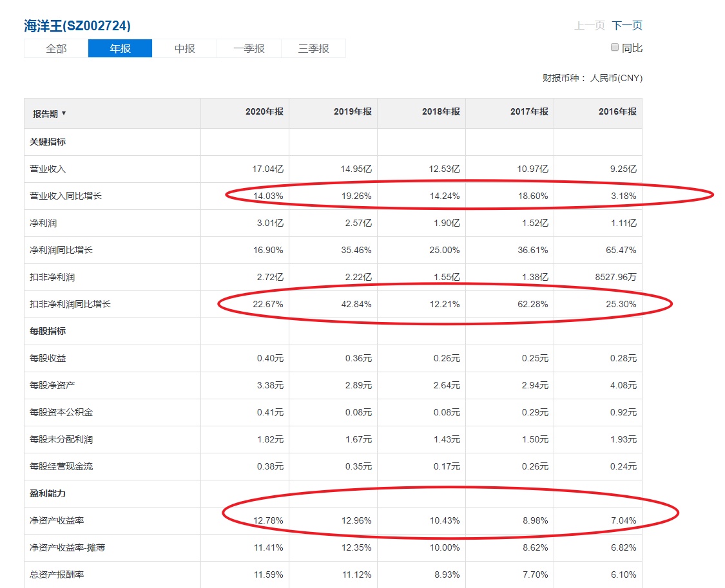Image resolution: width=725 pixels, height=588 pixels.
Task: Switch to the 年报 tab
Action: [x=121, y=48]
